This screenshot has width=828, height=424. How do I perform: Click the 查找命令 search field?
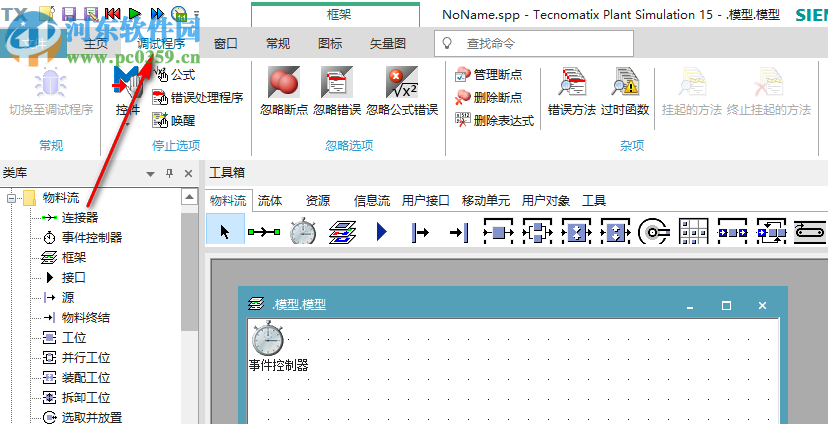(x=534, y=43)
